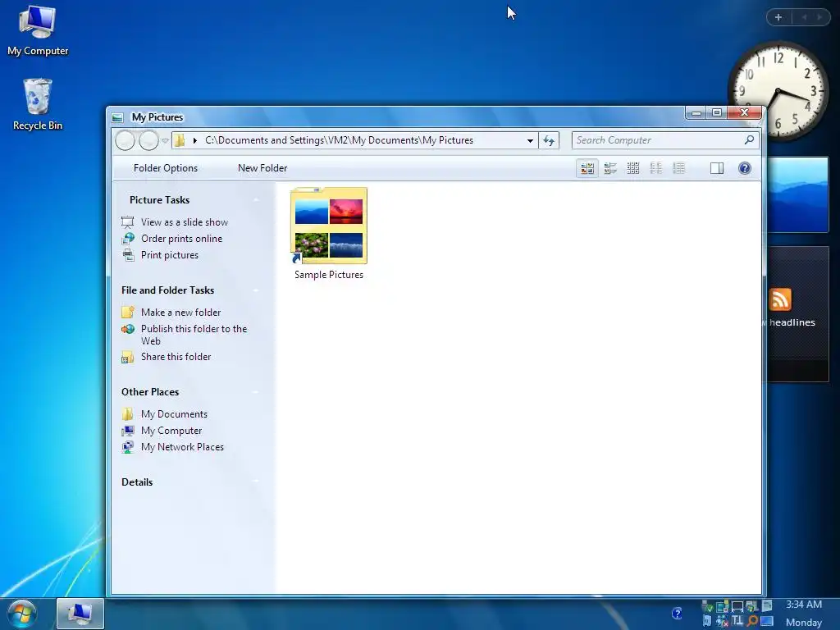This screenshot has width=840, height=630.
Task: Open recent pages dropdown arrow
Action: [x=165, y=141]
